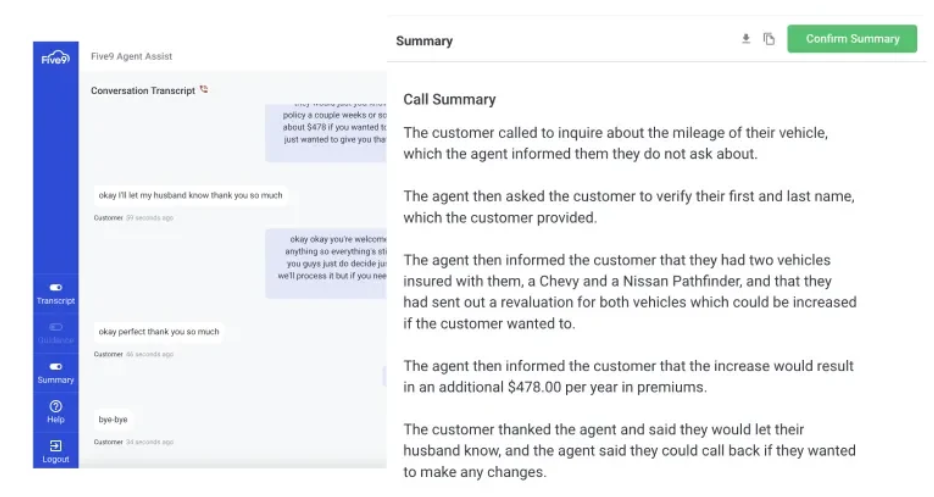Click the Five9 Agent Assist title

point(131,56)
